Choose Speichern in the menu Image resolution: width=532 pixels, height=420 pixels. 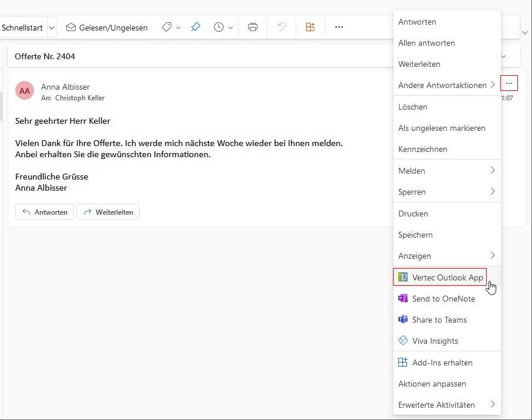[x=415, y=235]
